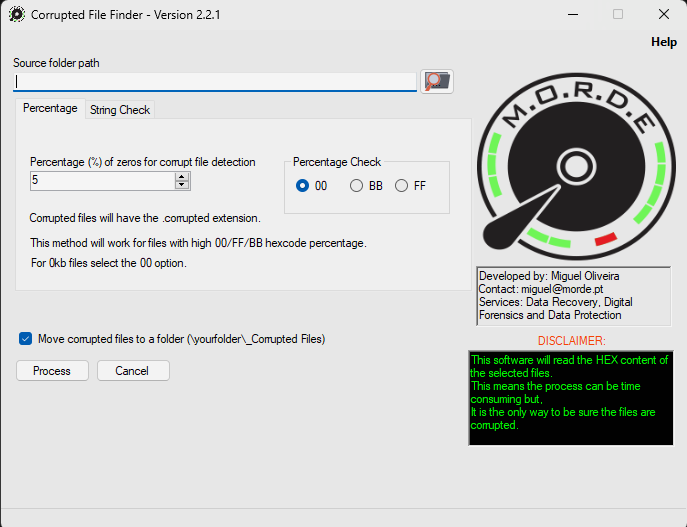Decrease the zeros percentage with the down arrow

tap(182, 185)
